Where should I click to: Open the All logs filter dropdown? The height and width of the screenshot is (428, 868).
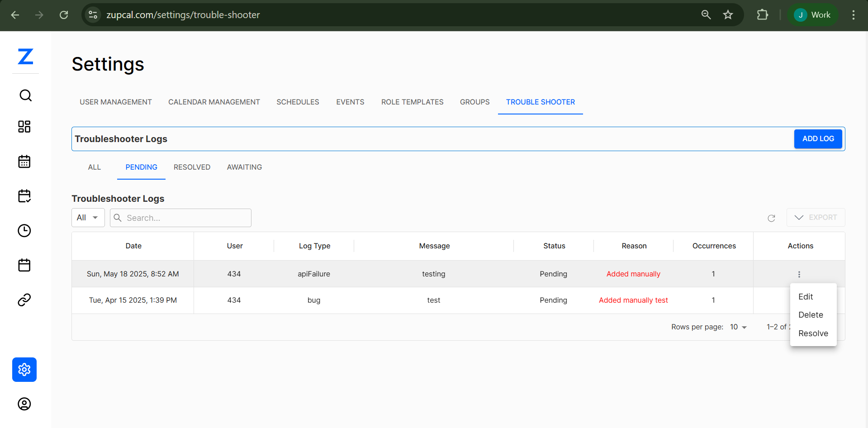(88, 218)
